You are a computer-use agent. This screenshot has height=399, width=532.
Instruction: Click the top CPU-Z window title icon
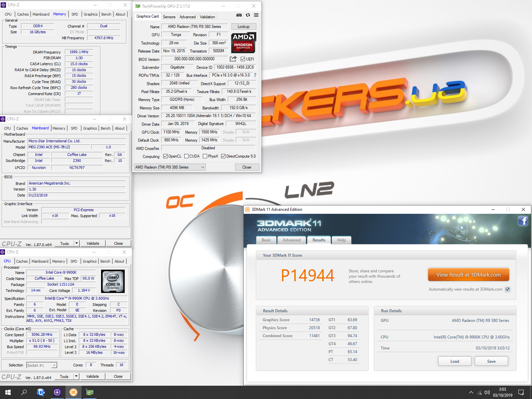pos(3,5)
